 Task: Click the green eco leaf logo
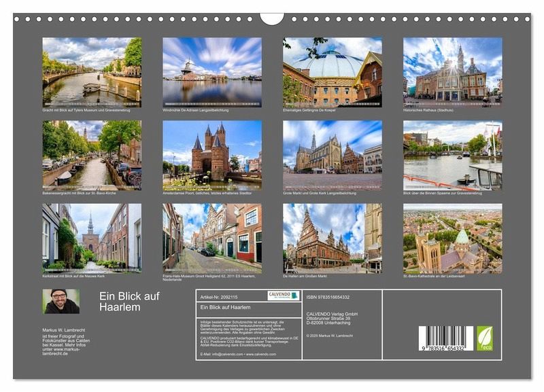(485, 338)
